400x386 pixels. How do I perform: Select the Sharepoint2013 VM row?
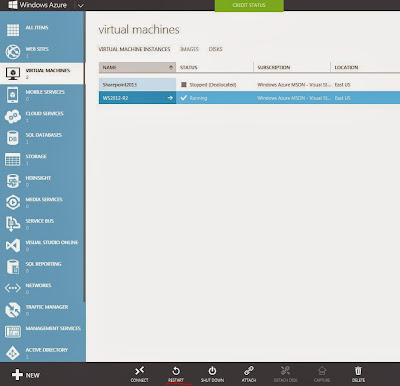pos(249,84)
